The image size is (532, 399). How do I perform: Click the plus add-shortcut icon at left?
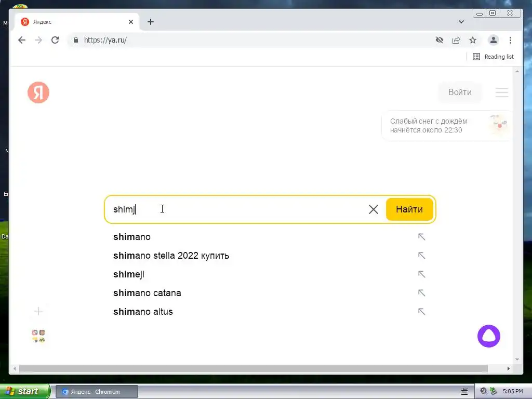[38, 311]
